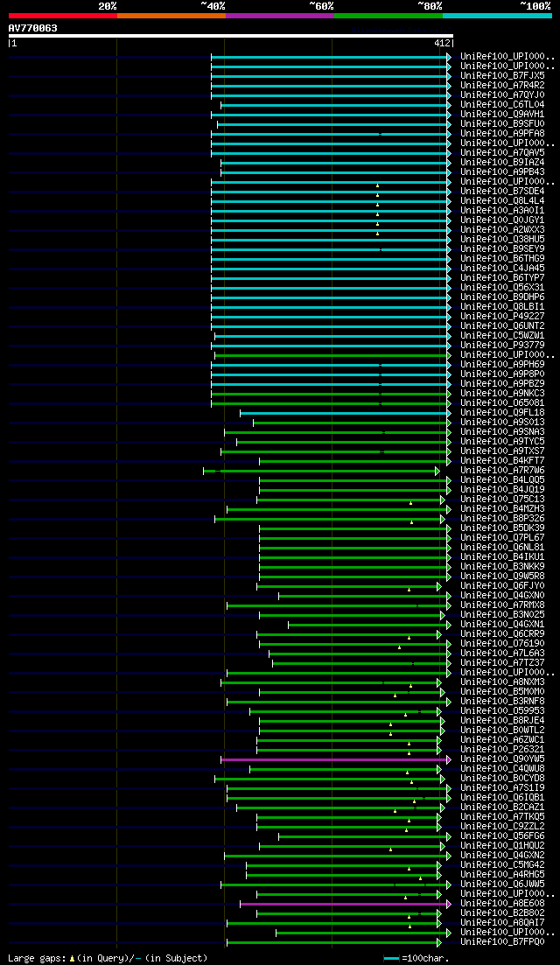Image resolution: width=560 pixels, height=965 pixels.
Task: Select the UniRef100_B4KFT7 label
Action: click(x=502, y=460)
